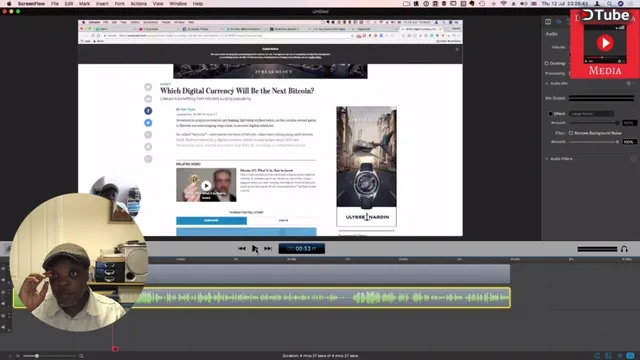Click the Duration 4 mins 27 secs text

coord(320,356)
